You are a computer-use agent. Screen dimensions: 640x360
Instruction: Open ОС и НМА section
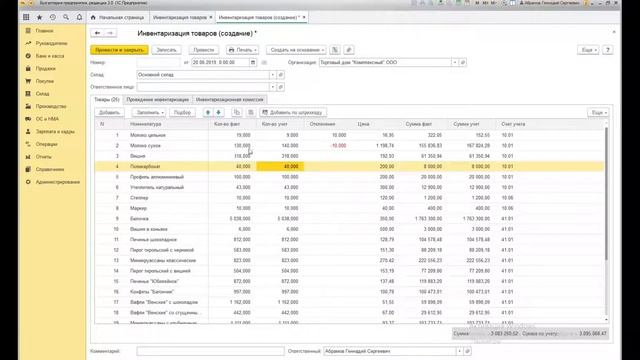[47, 119]
